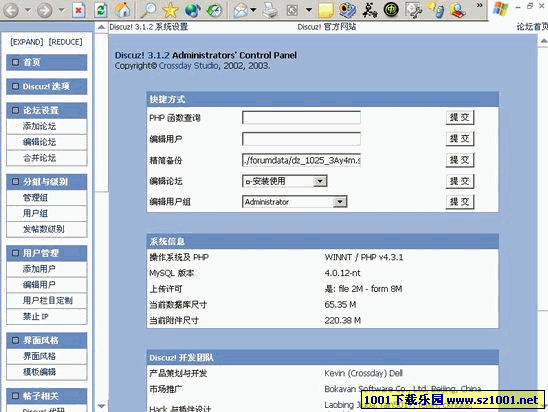The width and height of the screenshot is (548, 412).
Task: Click the REDUCE link in sidebar
Action: point(65,42)
